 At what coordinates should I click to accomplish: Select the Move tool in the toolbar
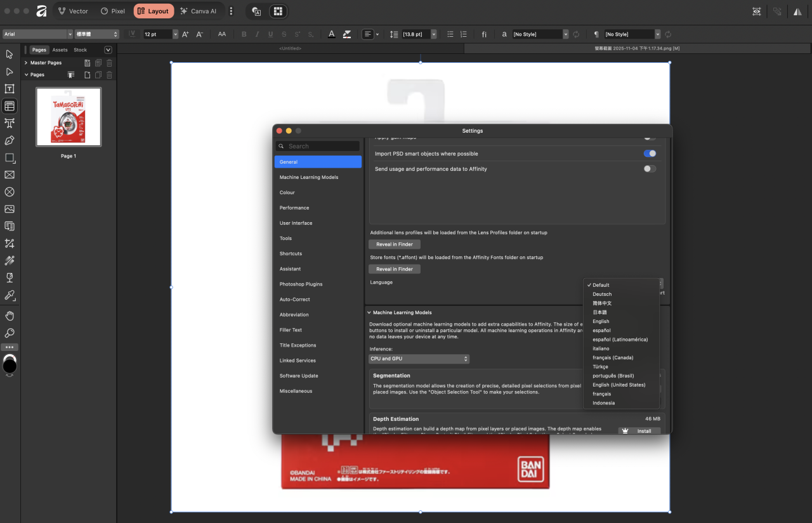pos(9,54)
